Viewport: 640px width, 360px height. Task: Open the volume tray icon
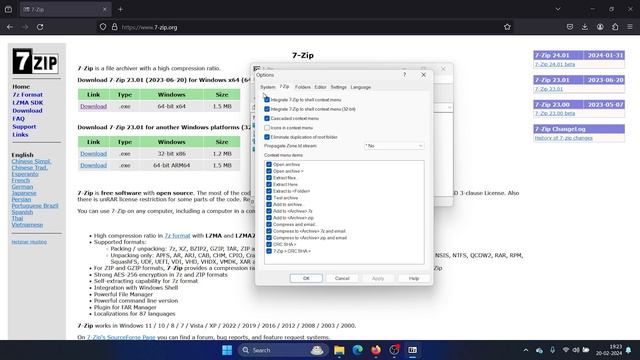(576, 350)
